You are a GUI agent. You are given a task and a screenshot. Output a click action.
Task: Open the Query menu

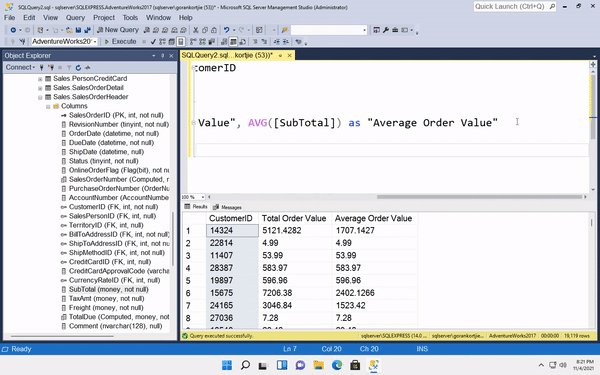75,18
